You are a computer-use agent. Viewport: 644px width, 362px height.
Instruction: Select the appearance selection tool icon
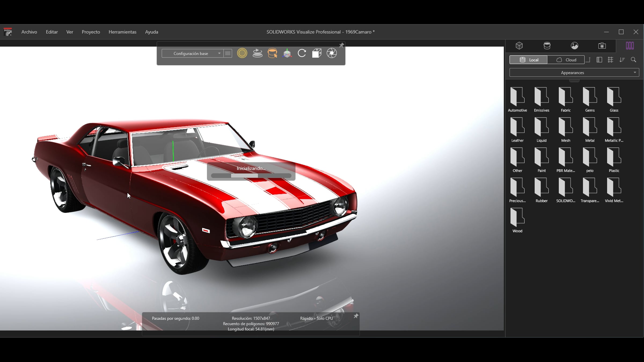tap(272, 53)
